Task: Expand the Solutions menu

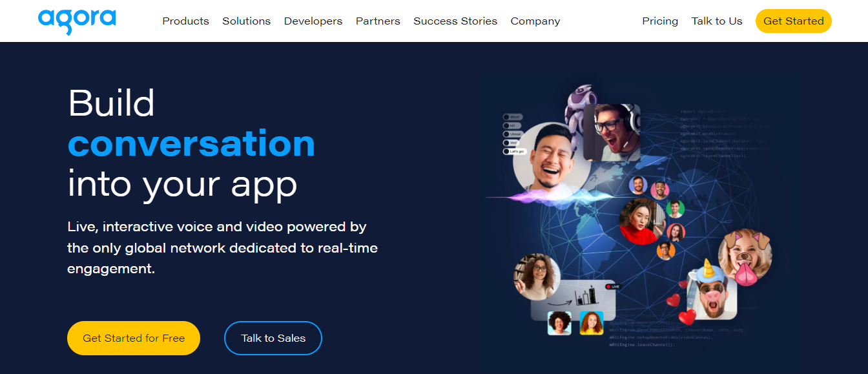Action: pos(246,21)
